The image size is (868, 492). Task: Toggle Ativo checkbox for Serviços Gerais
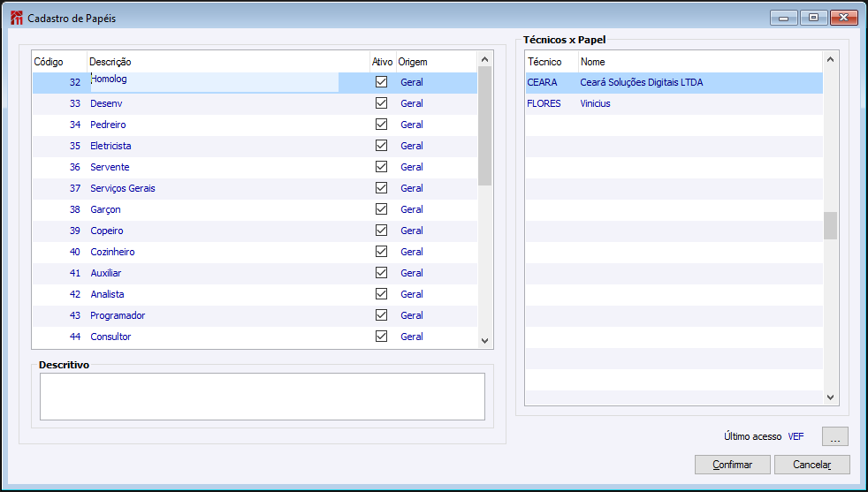pos(382,187)
